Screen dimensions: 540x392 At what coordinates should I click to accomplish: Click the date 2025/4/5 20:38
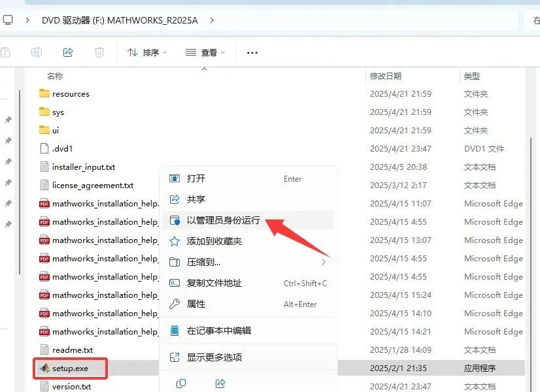(398, 167)
